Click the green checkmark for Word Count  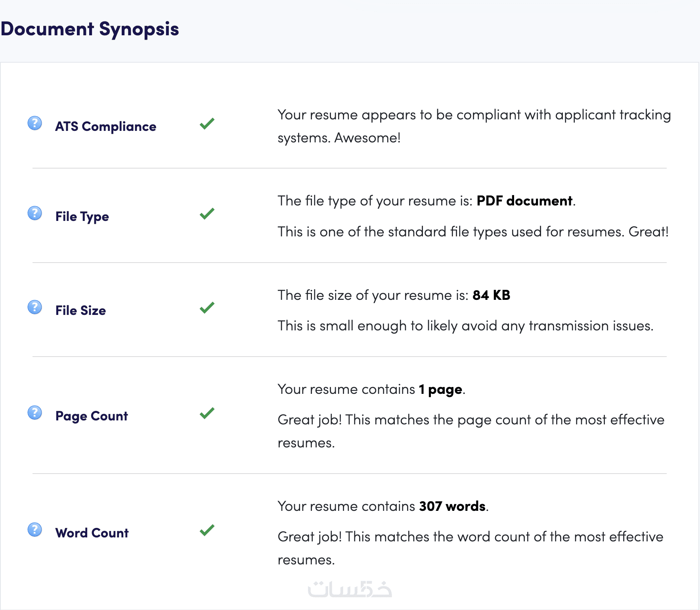click(x=207, y=530)
